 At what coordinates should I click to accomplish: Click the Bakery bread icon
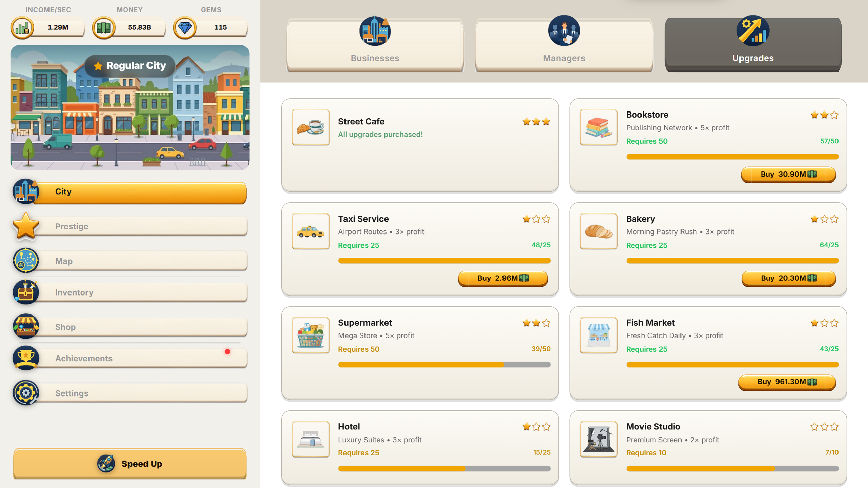599,231
